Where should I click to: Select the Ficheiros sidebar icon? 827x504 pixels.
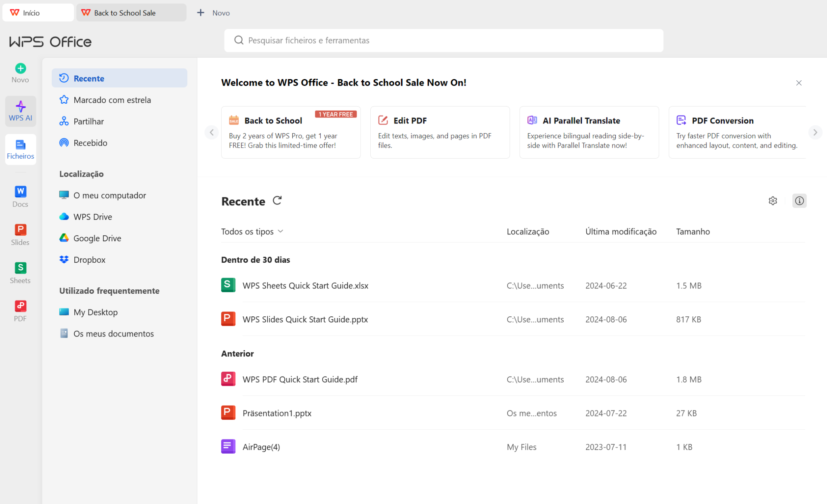point(20,149)
